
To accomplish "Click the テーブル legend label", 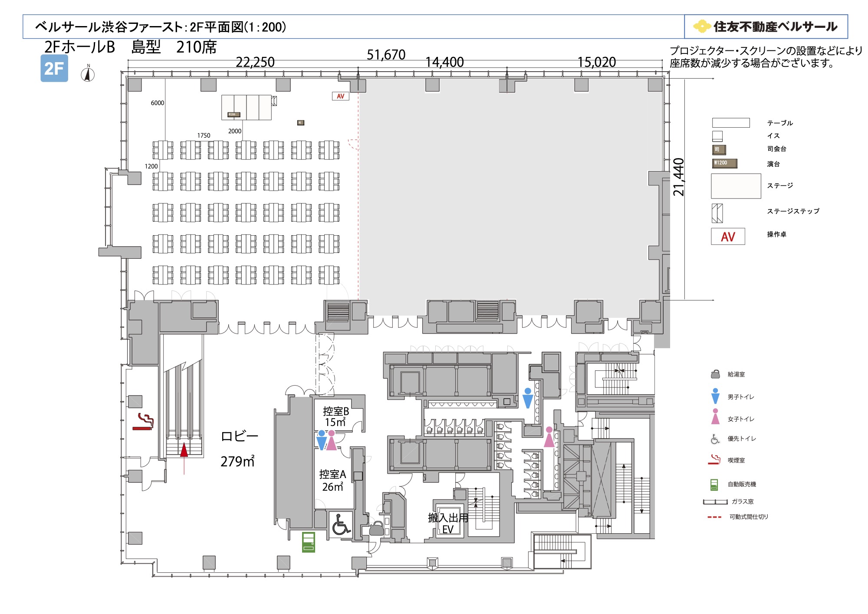I will pos(780,123).
